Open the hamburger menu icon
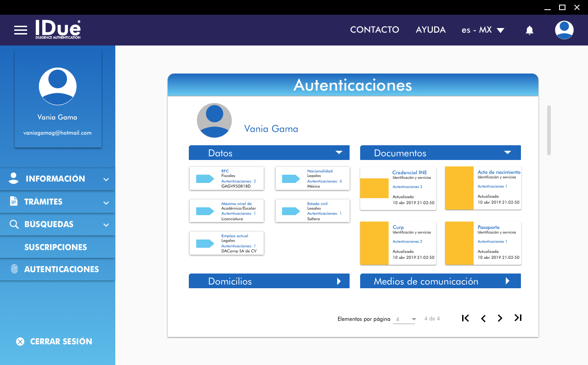Screen dimensions: 588x365 (21, 30)
